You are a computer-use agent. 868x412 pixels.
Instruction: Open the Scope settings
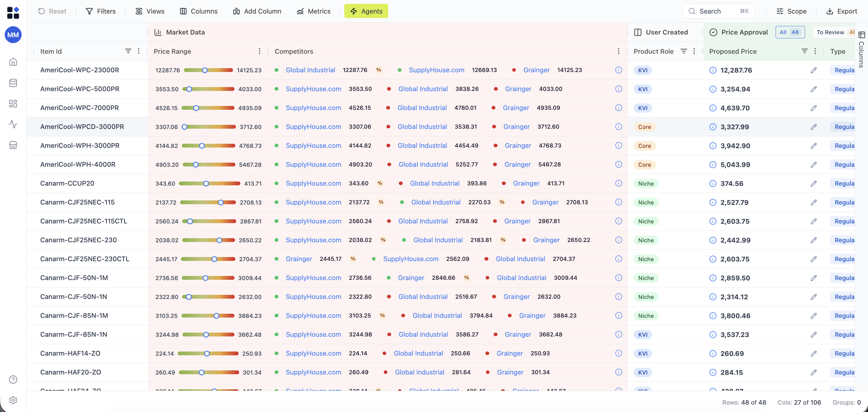(x=792, y=11)
